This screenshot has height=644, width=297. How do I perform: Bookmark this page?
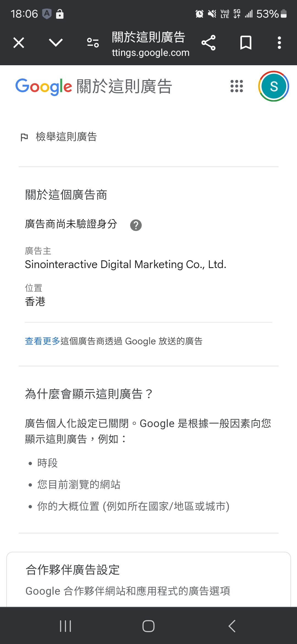(246, 42)
